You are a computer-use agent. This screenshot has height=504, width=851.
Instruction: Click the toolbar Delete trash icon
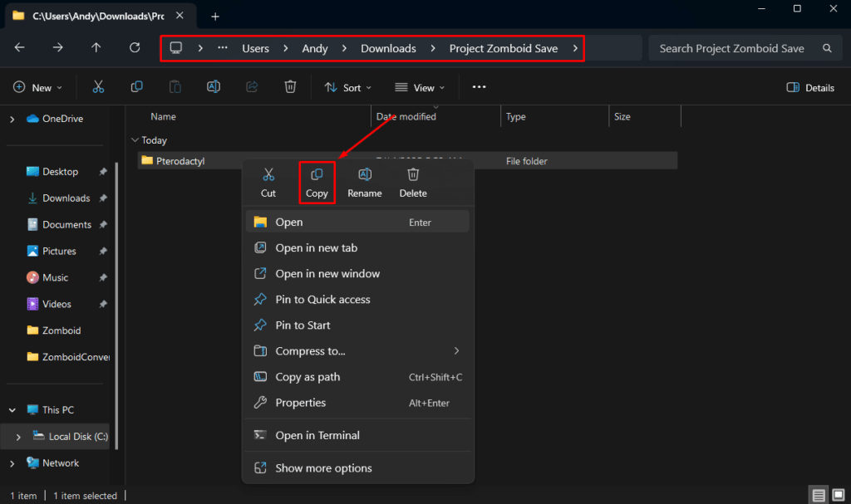[x=290, y=87]
